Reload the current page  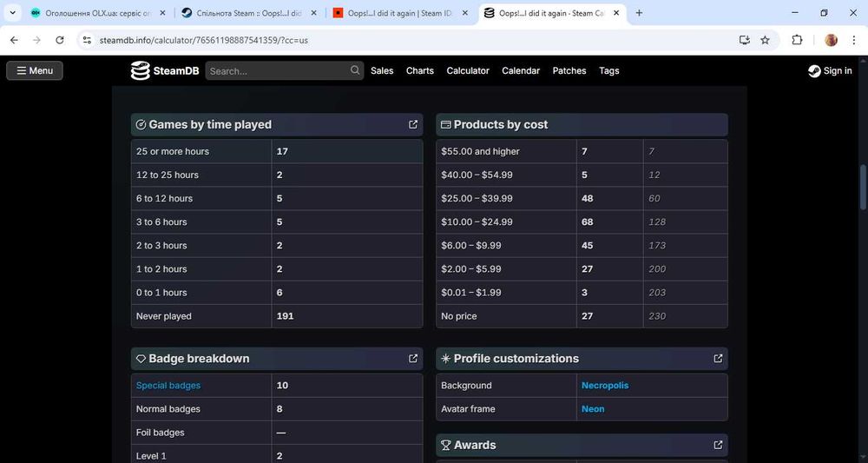[x=60, y=40]
